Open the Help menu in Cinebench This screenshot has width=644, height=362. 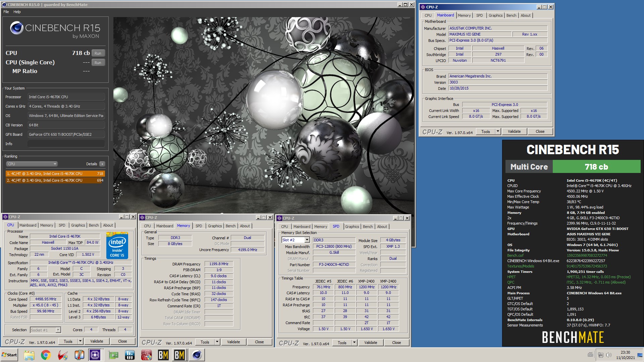pyautogui.click(x=17, y=12)
